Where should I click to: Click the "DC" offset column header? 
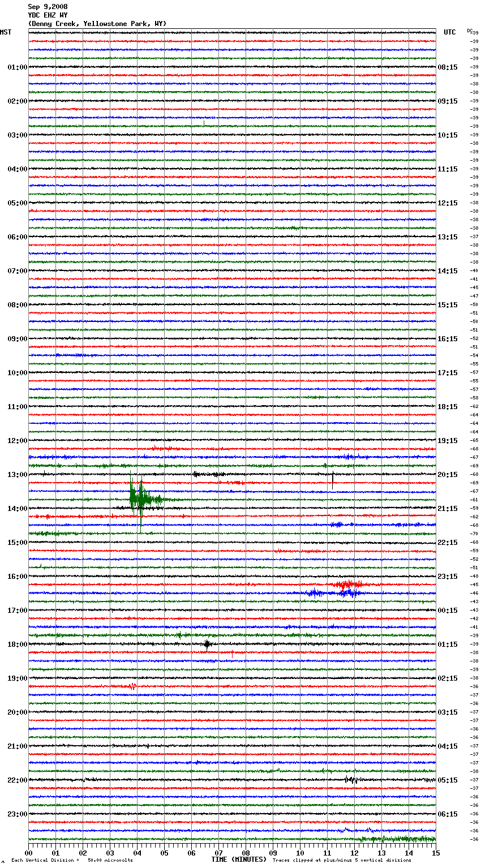[470, 31]
